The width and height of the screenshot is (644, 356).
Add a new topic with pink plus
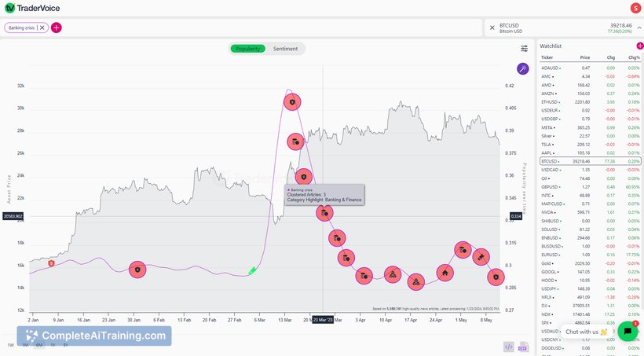click(57, 28)
